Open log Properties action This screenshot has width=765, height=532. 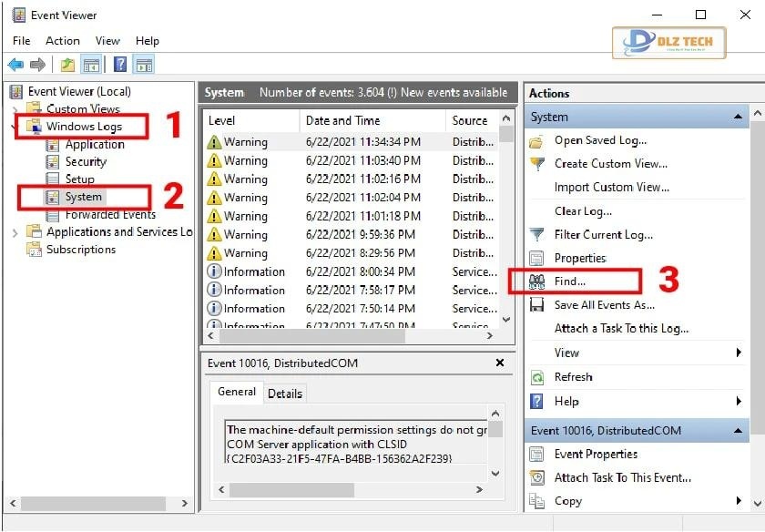[580, 258]
